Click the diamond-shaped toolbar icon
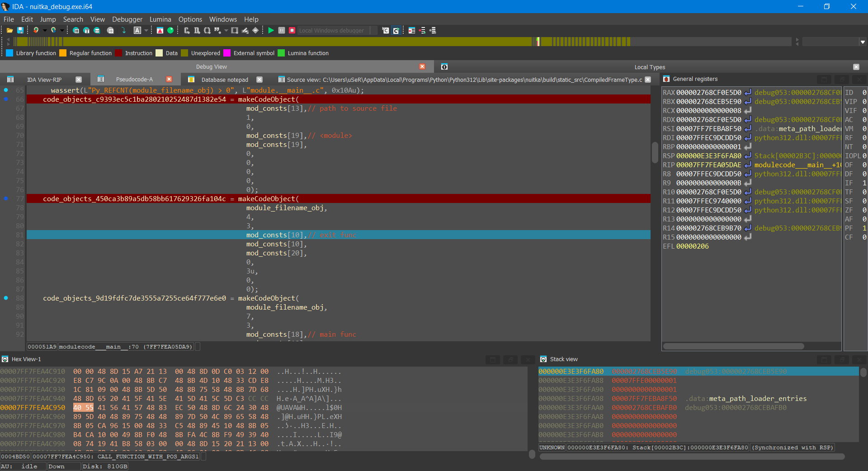This screenshot has width=868, height=471. click(x=255, y=30)
